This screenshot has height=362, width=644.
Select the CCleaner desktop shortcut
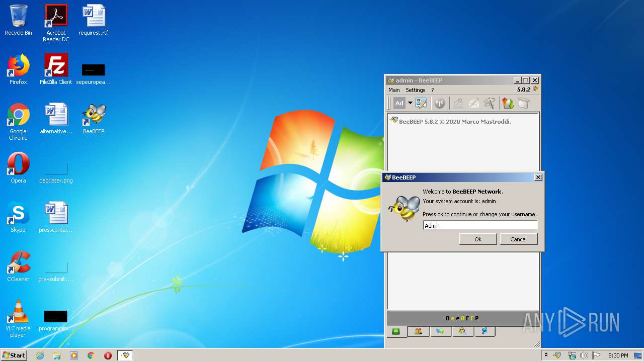18,266
